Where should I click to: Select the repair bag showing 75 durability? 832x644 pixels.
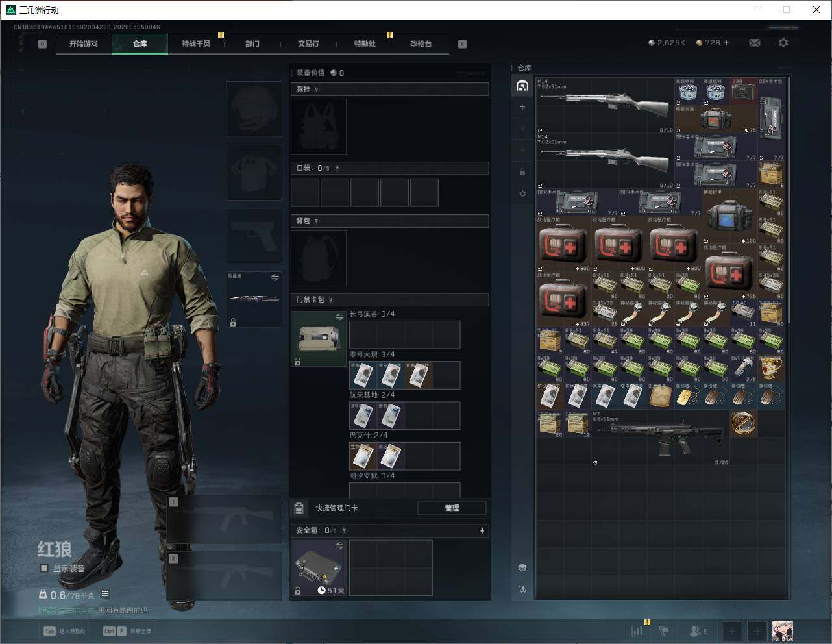[x=716, y=119]
